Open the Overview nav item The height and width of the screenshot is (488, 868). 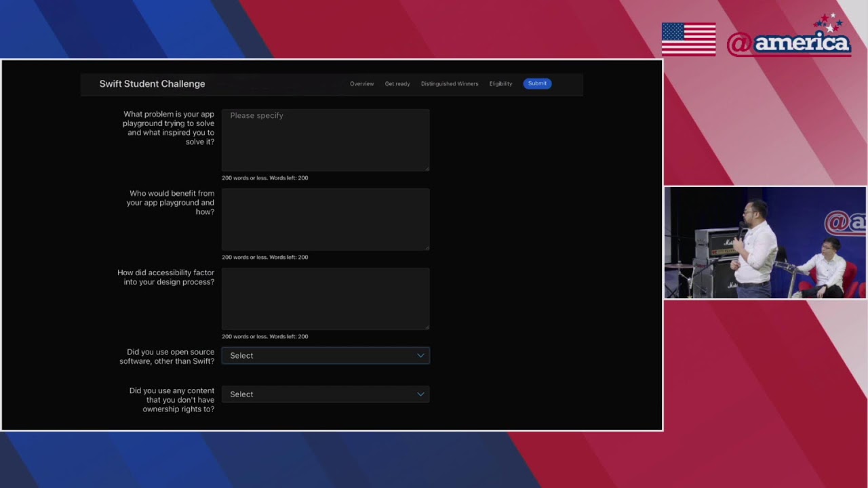pos(361,84)
